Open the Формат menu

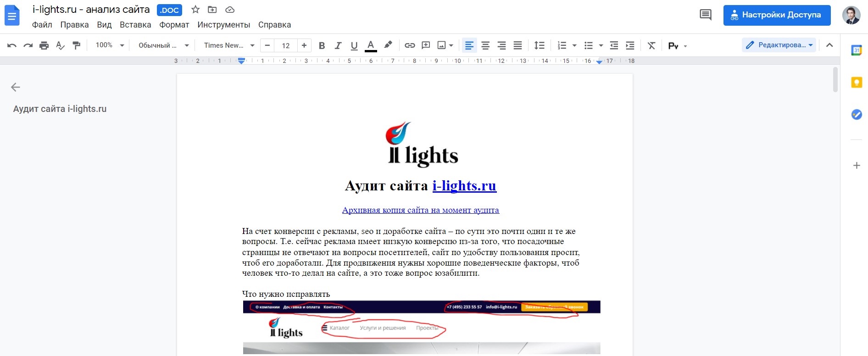pyautogui.click(x=174, y=25)
